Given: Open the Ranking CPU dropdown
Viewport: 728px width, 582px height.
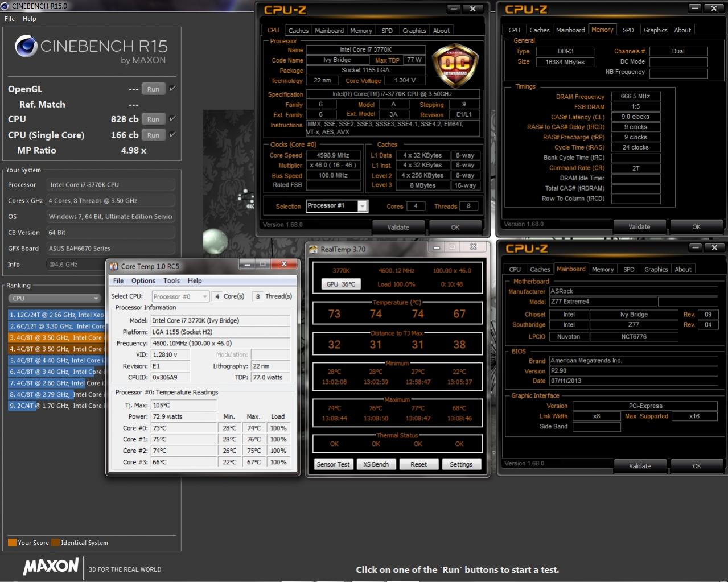Looking at the screenshot, I should click(55, 298).
